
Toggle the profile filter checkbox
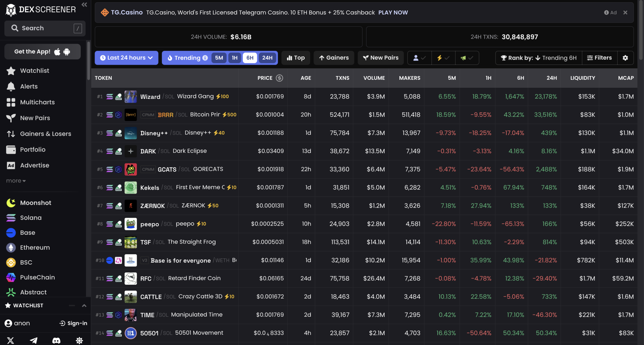419,58
